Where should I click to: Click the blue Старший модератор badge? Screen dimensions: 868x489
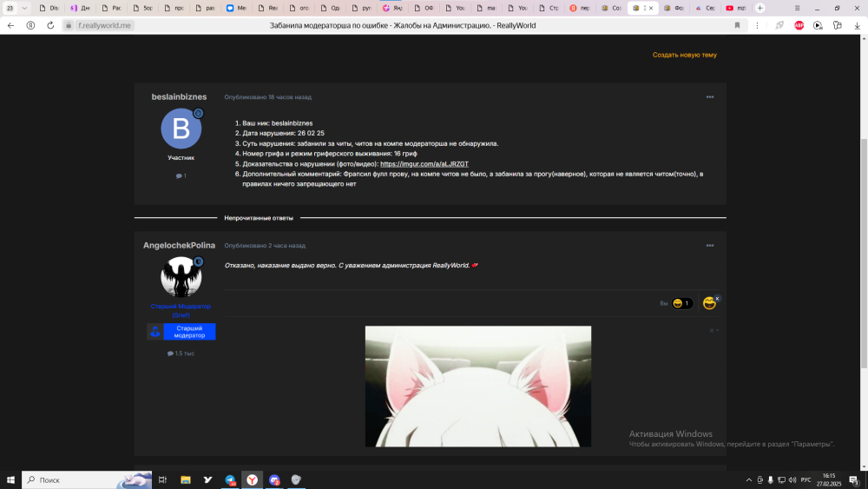click(181, 332)
